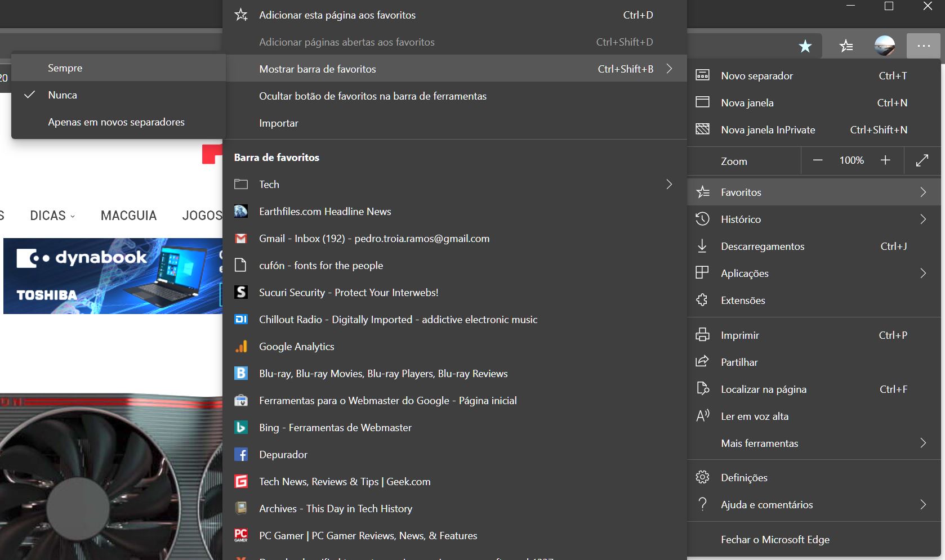Click MACGUIA in the site navigation
Screen dimensions: 945x560
pyautogui.click(x=128, y=215)
